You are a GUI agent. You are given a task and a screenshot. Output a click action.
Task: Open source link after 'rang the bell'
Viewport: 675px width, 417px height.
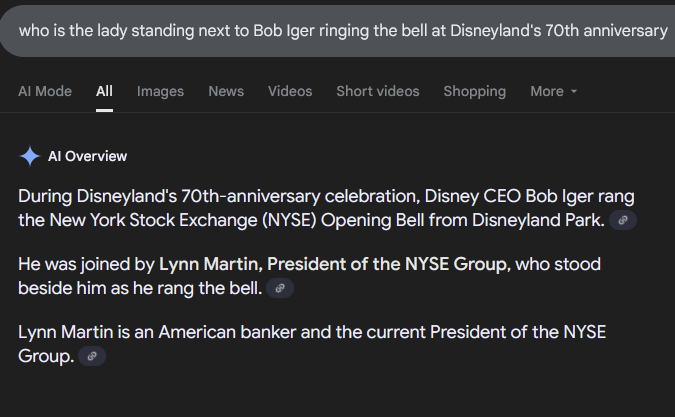pyautogui.click(x=280, y=288)
